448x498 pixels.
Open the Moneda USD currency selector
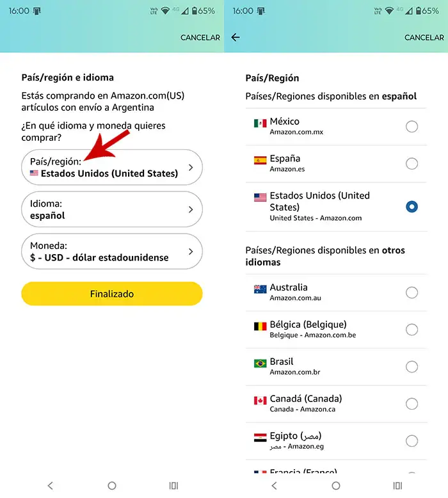tap(112, 252)
